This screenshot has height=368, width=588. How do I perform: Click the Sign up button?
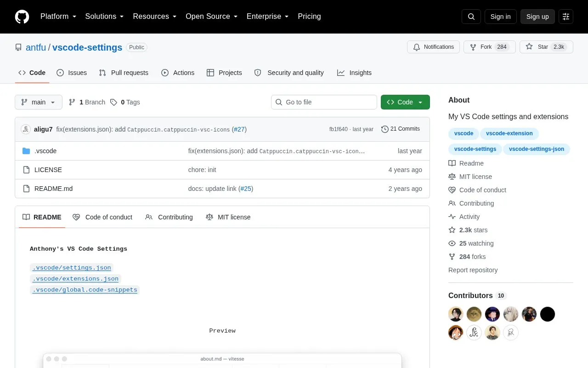coord(537,17)
